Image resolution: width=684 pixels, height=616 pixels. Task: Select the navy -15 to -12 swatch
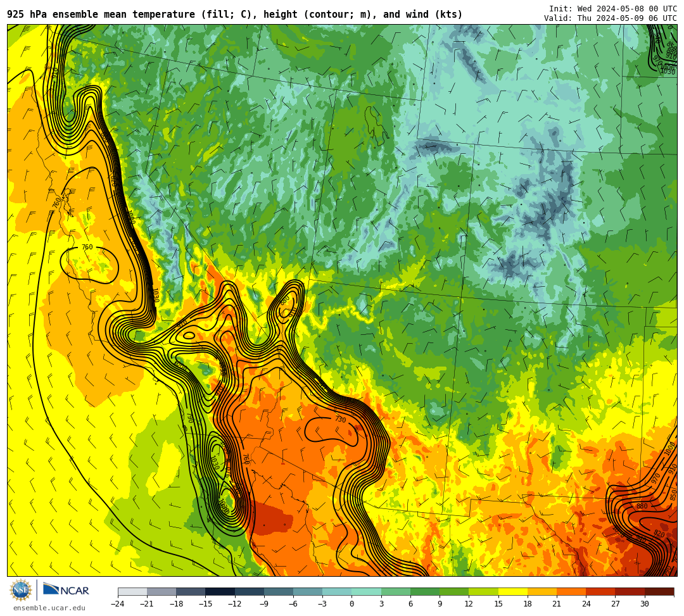pos(220,591)
